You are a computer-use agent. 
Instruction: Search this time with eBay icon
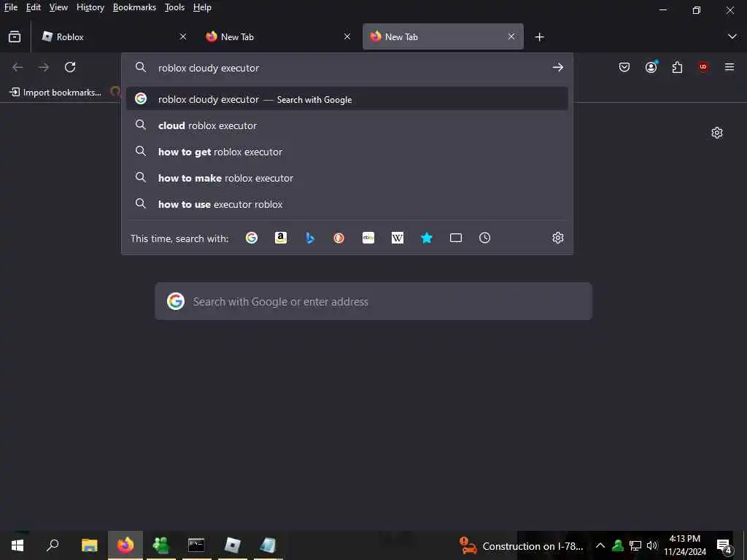(x=368, y=238)
